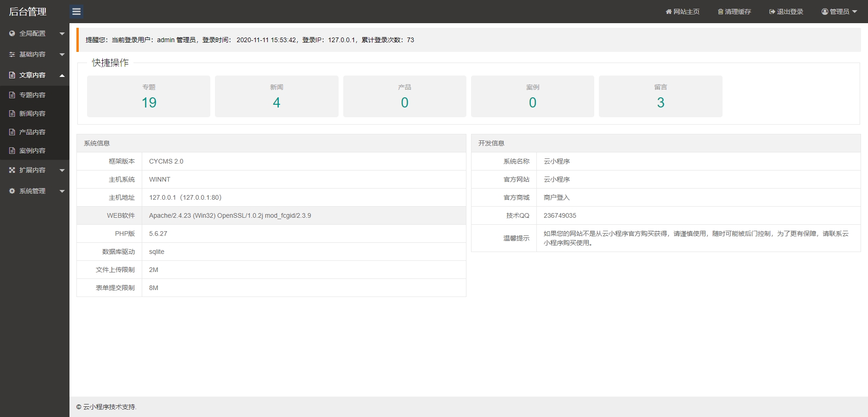
Task: Go to 网站主页 link
Action: [683, 12]
